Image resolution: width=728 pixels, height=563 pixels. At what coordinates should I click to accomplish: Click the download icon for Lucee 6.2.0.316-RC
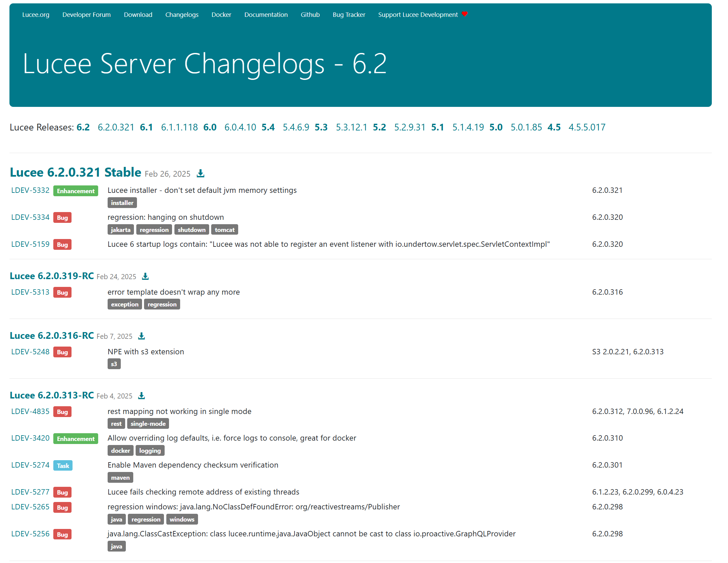coord(141,336)
